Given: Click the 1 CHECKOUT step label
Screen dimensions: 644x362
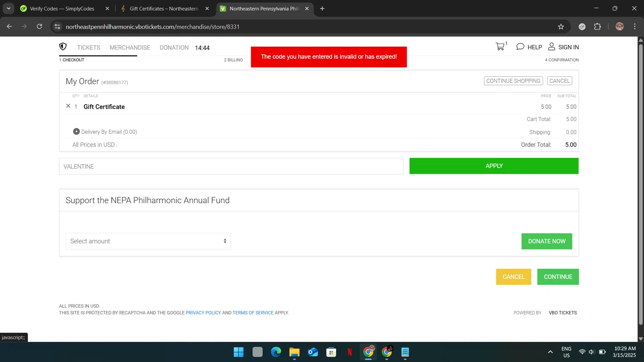Looking at the screenshot, I should click(x=72, y=60).
